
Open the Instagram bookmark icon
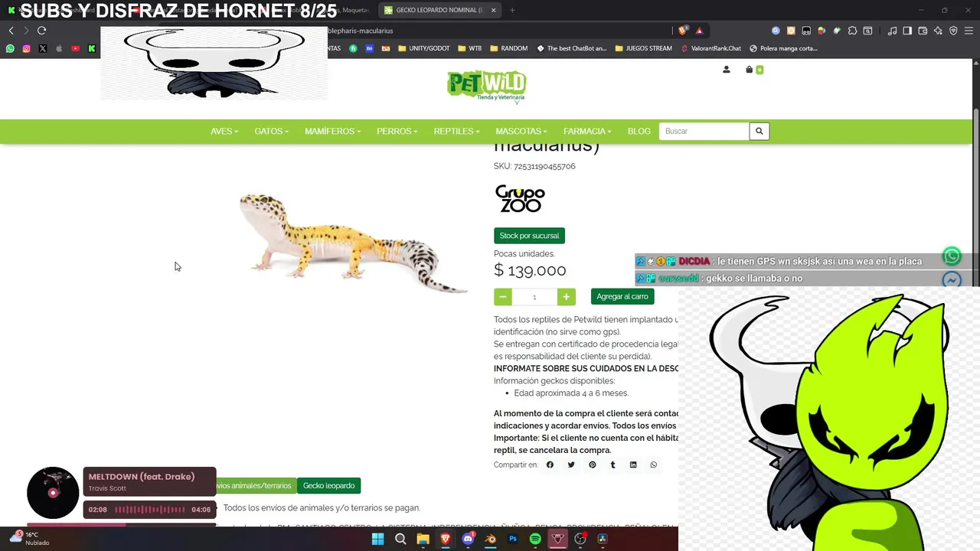[26, 48]
